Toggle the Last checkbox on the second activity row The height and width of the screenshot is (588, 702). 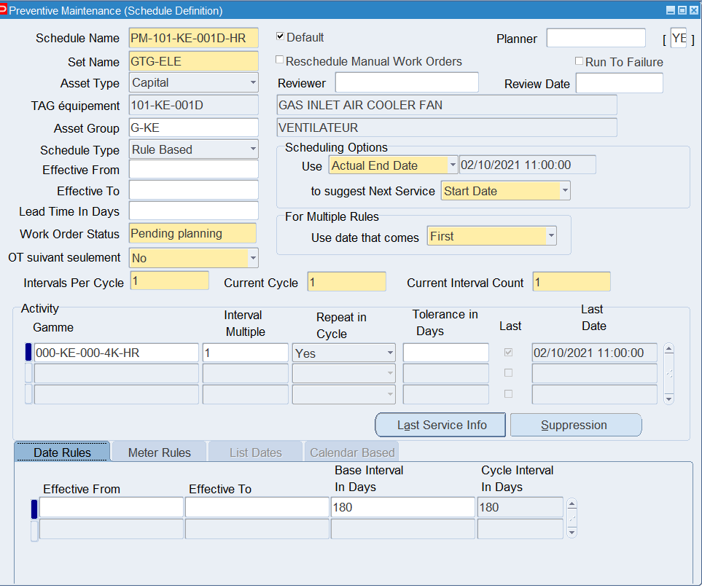click(508, 373)
